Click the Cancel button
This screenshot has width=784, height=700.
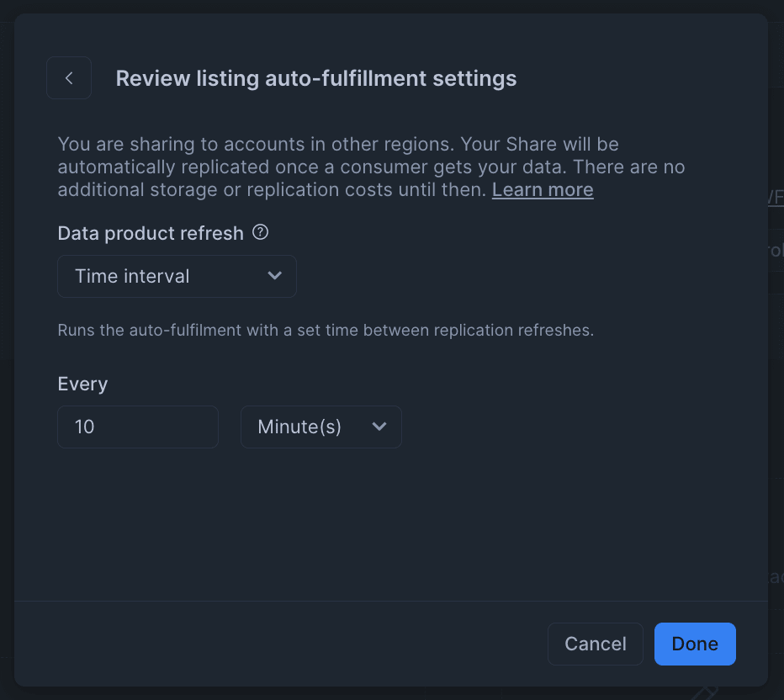point(595,644)
